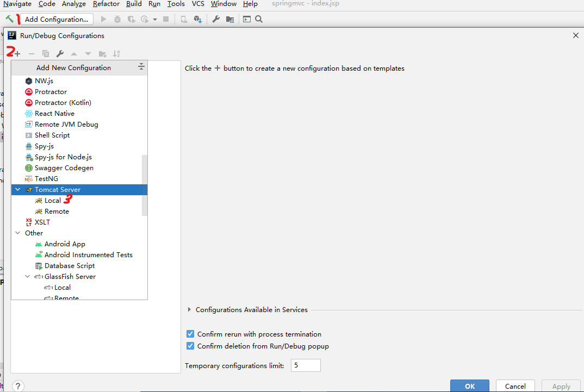Click the Move Down arrow icon
The image size is (584, 392).
88,54
